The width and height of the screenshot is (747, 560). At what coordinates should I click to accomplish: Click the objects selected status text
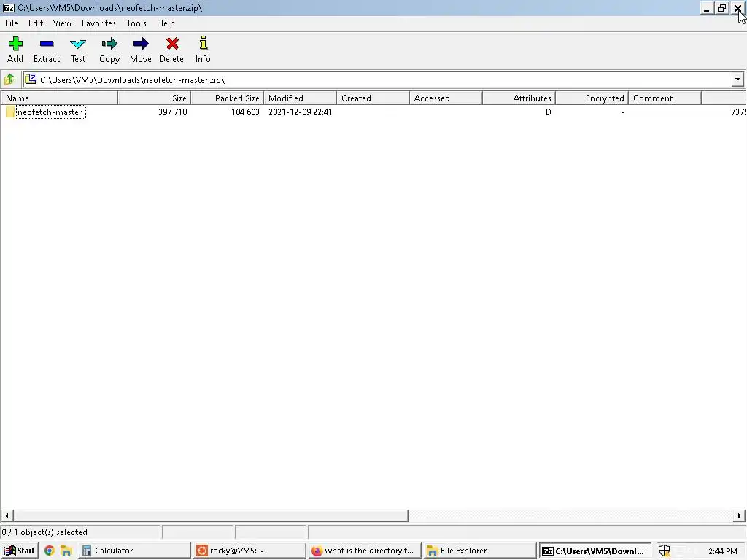44,532
